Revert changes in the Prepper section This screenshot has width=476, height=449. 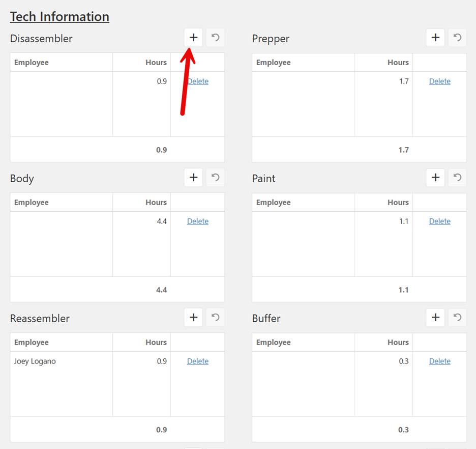coord(458,38)
